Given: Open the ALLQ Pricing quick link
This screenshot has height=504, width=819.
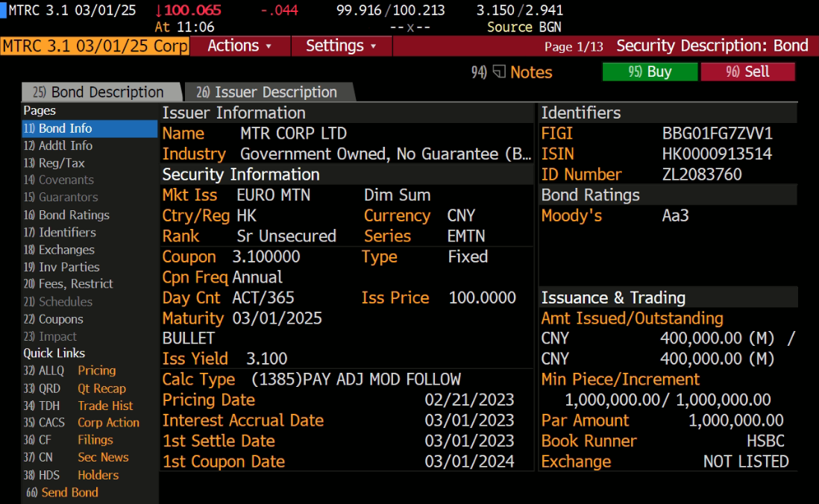Looking at the screenshot, I should 69,371.
